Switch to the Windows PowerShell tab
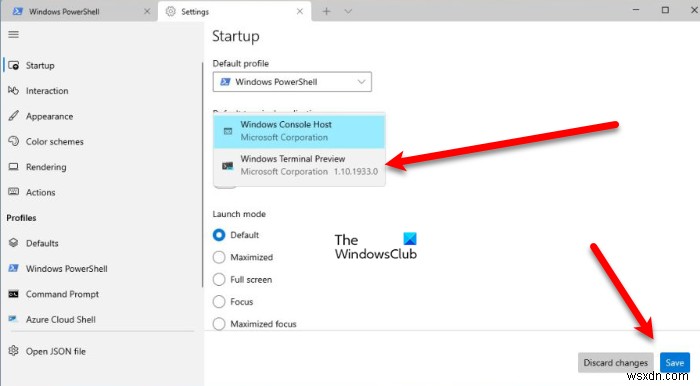The width and height of the screenshot is (700, 386). pos(79,12)
